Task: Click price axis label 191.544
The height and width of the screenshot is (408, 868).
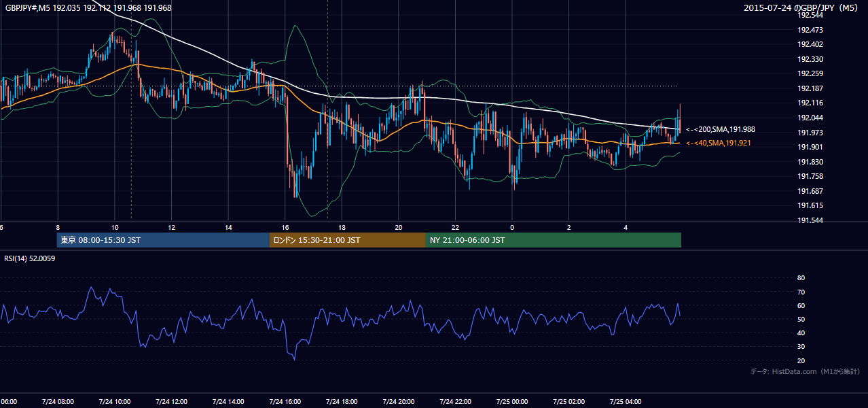Action: coord(810,220)
